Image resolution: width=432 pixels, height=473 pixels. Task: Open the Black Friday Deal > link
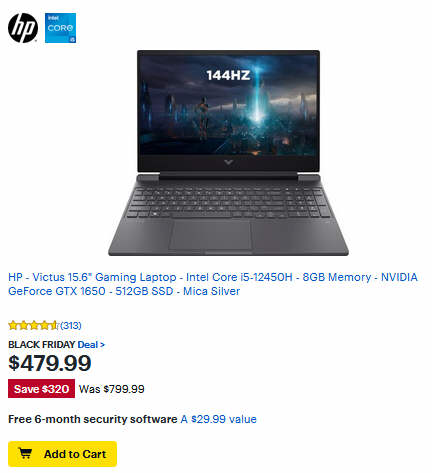point(91,345)
